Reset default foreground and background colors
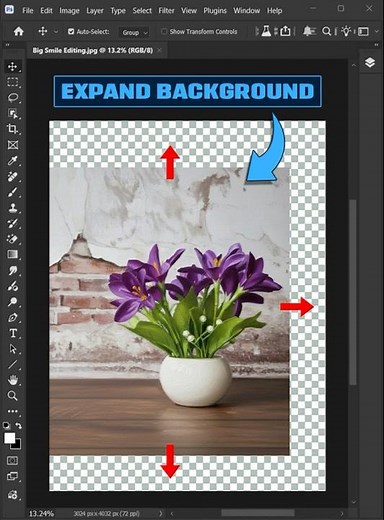 [7, 425]
